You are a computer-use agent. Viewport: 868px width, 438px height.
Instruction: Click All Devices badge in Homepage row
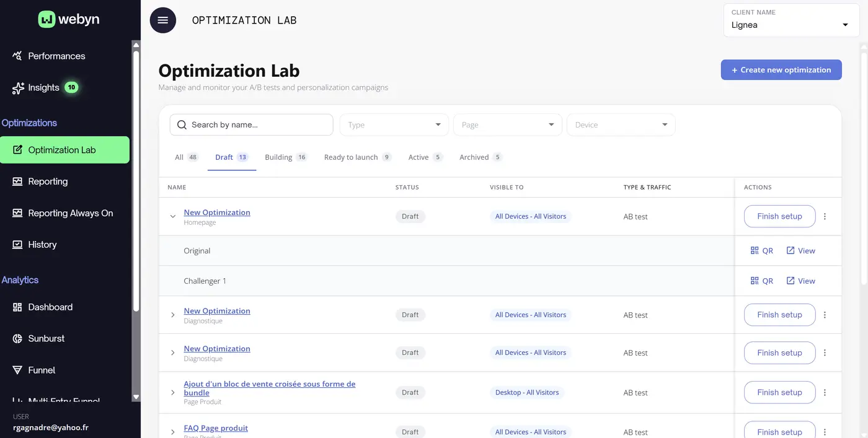(531, 217)
